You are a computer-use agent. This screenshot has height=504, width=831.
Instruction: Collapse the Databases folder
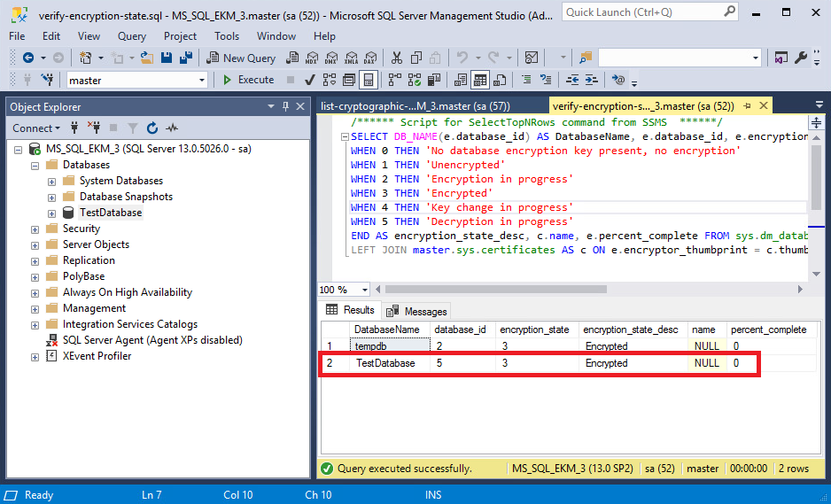pyautogui.click(x=35, y=166)
